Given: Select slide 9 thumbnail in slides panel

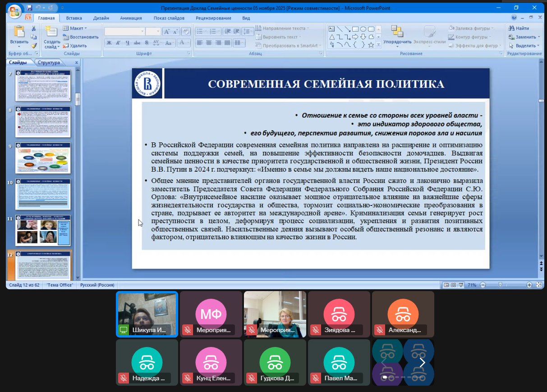Looking at the screenshot, I should click(43, 158).
